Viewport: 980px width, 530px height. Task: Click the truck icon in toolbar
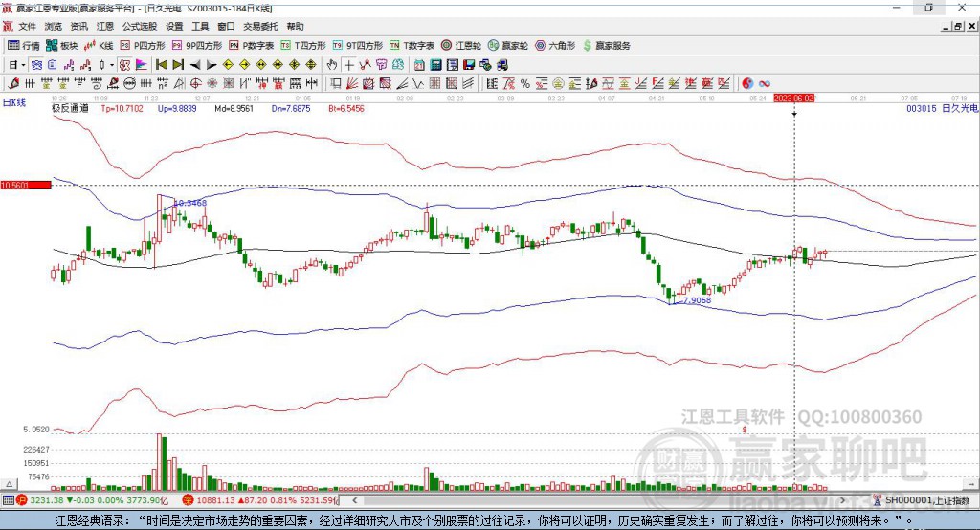501,65
